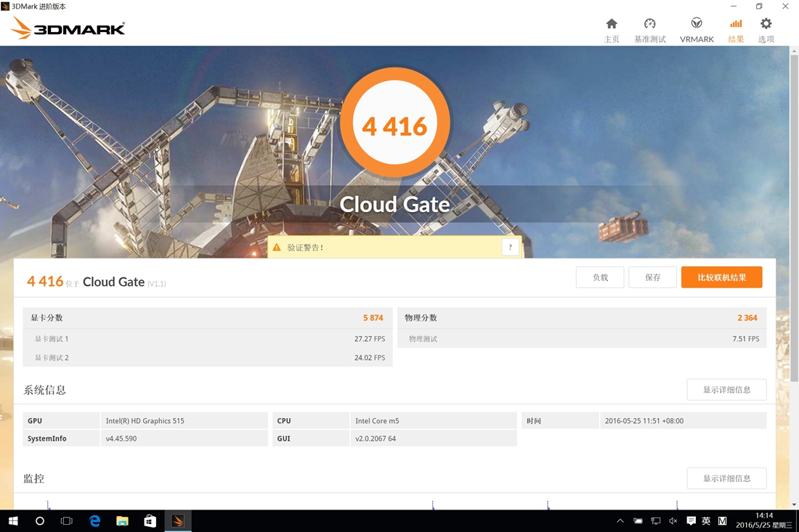Click the timestamp 2016-05-25 11:51 +08:00
Image resolution: width=799 pixels, height=532 pixels.
click(x=644, y=421)
